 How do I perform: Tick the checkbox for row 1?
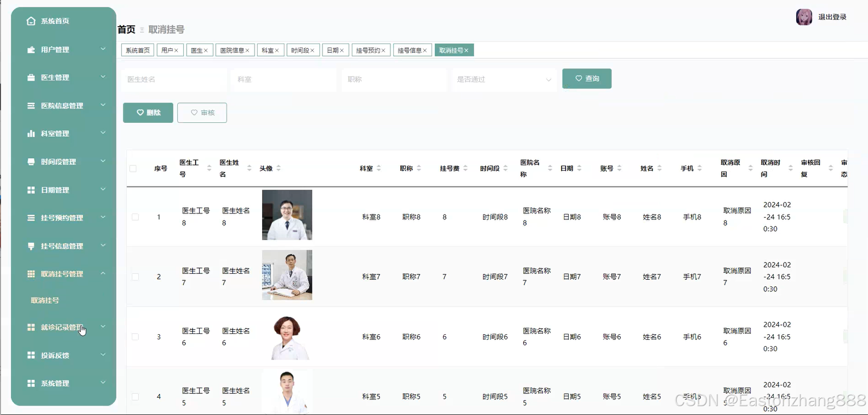click(135, 217)
